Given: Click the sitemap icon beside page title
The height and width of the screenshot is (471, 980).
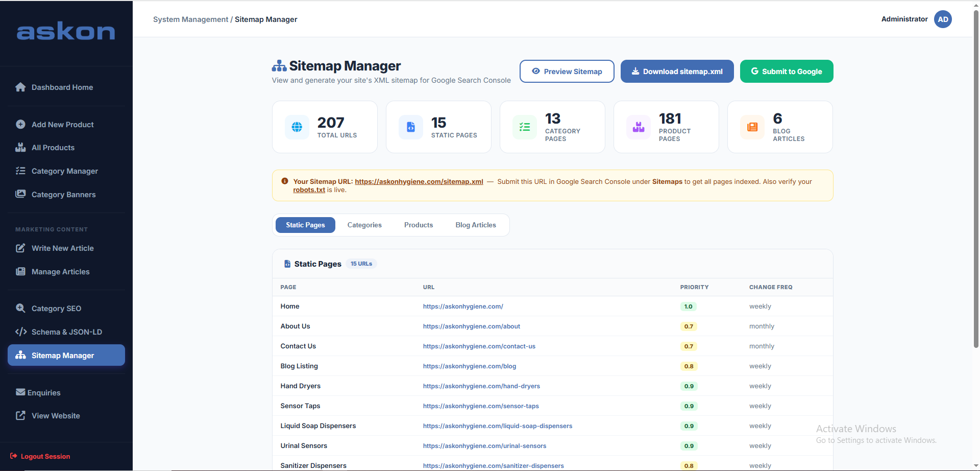Looking at the screenshot, I should (279, 66).
